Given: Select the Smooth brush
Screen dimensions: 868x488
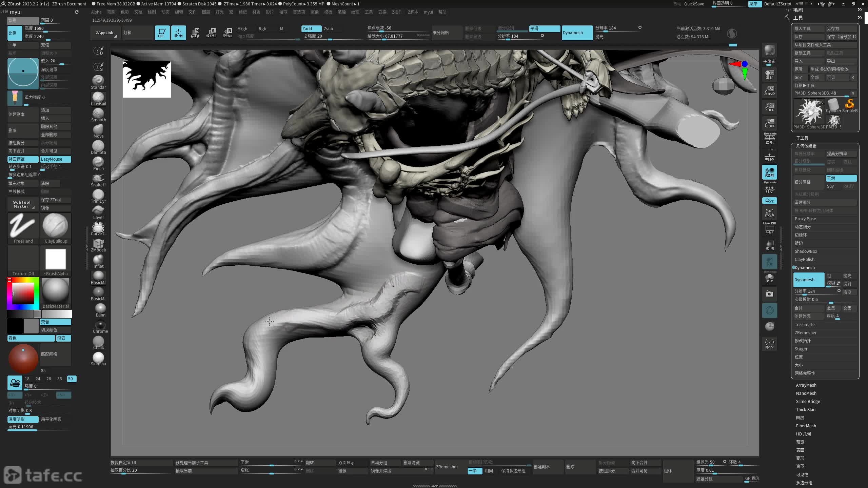Looking at the screenshot, I should point(98,115).
